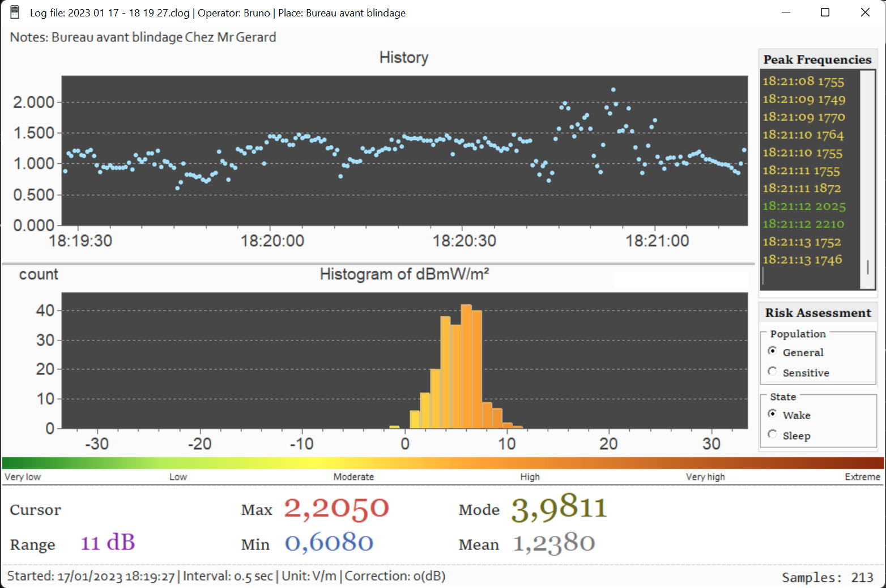Click the Peak Frequencies list scrollbar thumb
This screenshot has width=886, height=588.
[867, 267]
